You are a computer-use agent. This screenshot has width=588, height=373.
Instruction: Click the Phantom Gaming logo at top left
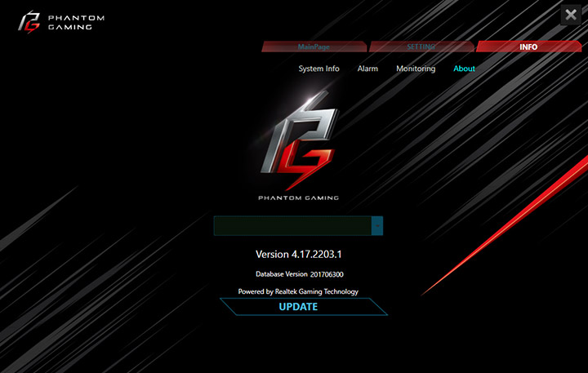click(x=61, y=22)
